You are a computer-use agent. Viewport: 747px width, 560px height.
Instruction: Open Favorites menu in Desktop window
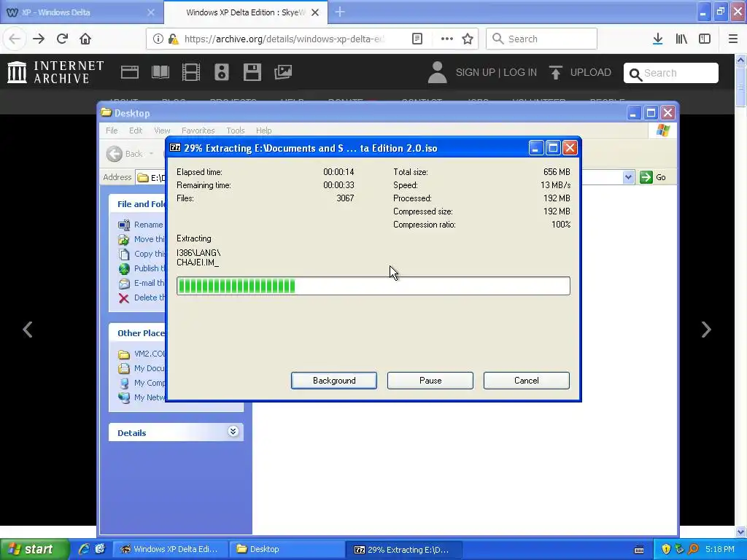point(198,131)
